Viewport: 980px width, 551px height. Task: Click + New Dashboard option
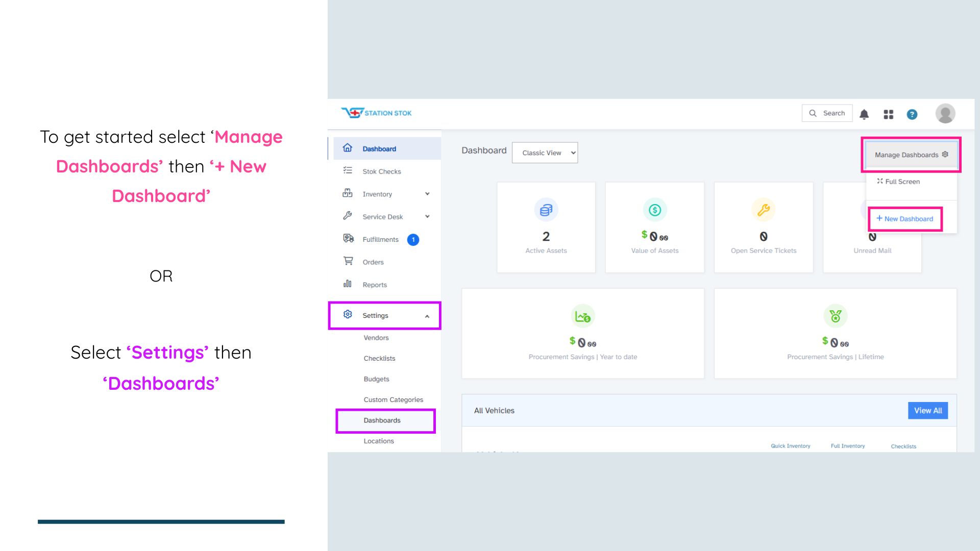905,219
